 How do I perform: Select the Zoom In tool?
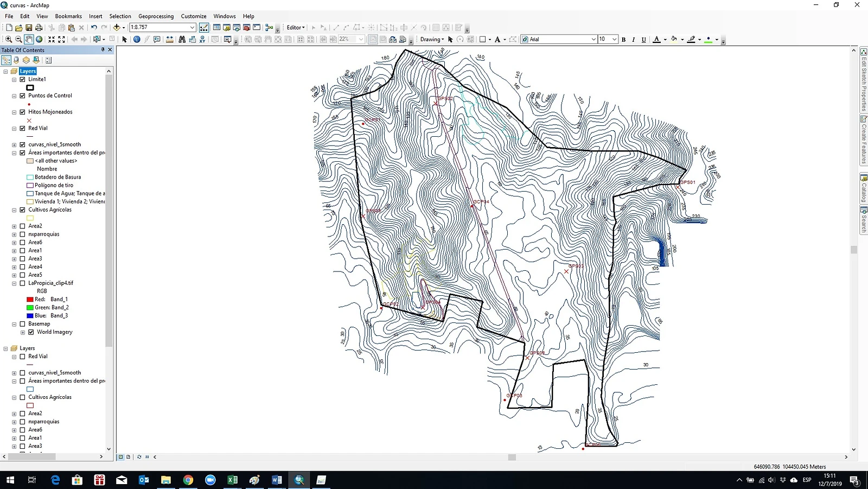tap(8, 39)
